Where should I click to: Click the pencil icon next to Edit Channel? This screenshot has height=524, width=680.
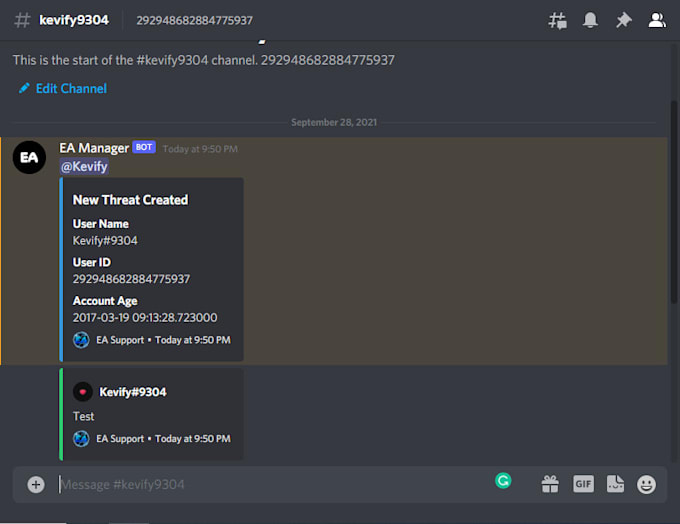(24, 88)
